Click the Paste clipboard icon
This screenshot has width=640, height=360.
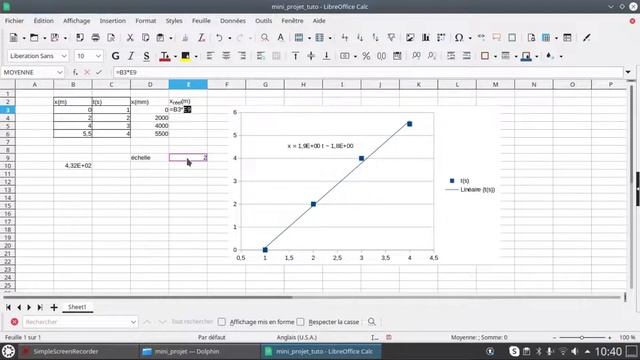click(x=160, y=38)
